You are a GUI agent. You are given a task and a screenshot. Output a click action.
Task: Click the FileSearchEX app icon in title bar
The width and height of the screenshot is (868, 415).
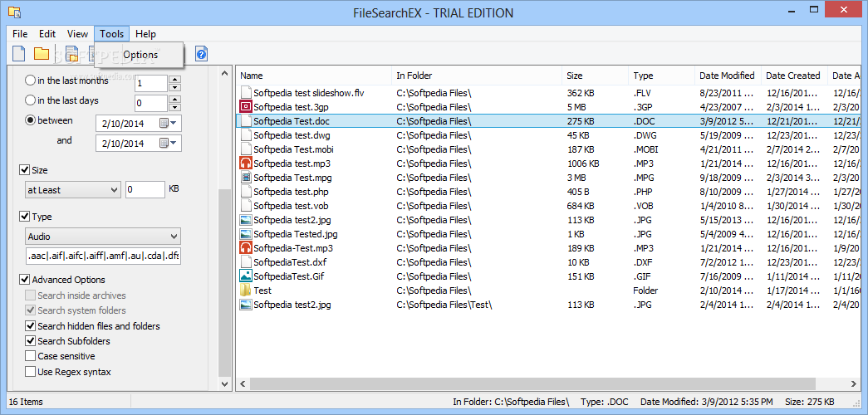[x=15, y=12]
